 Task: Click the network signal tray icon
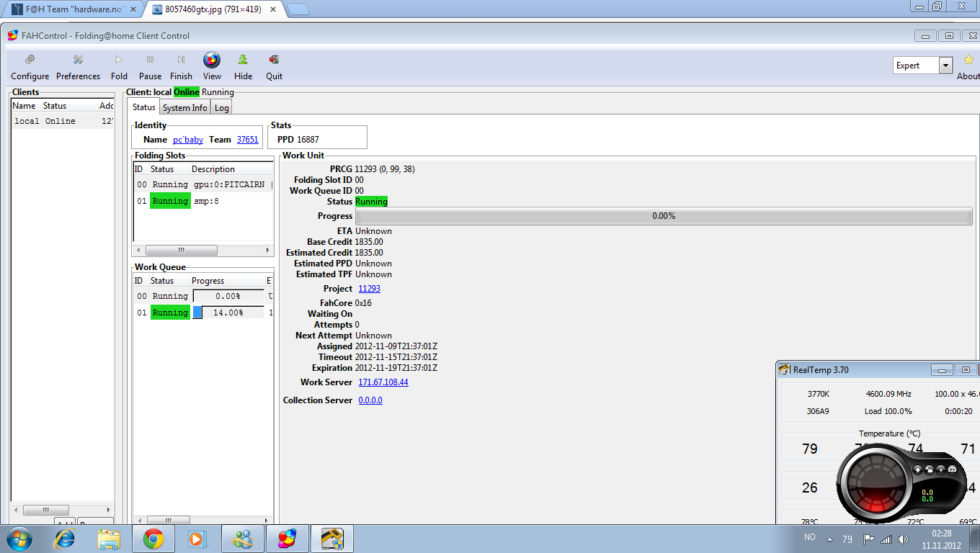point(886,539)
